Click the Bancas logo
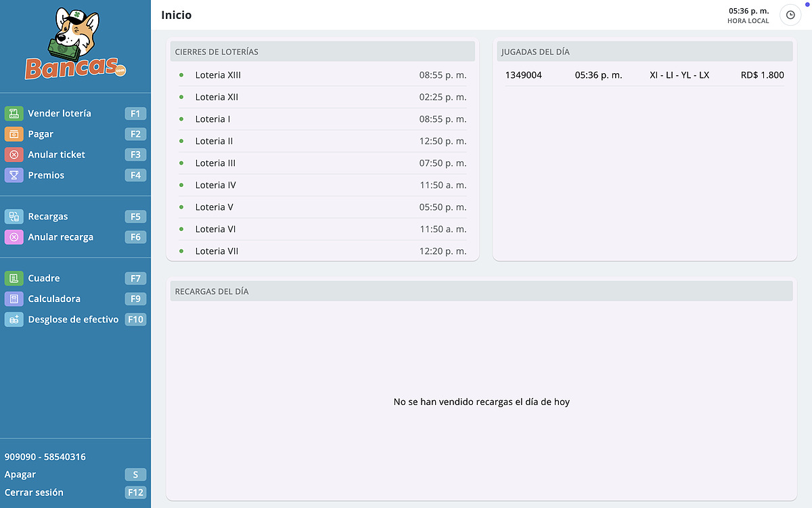812x508 pixels. [x=75, y=44]
